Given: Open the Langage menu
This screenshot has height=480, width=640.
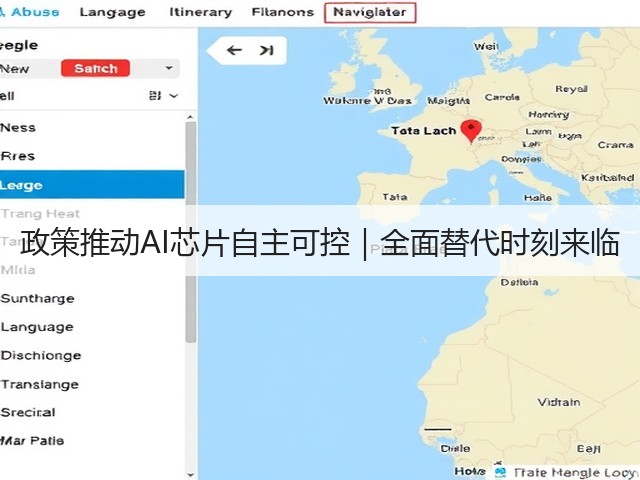Looking at the screenshot, I should (113, 12).
